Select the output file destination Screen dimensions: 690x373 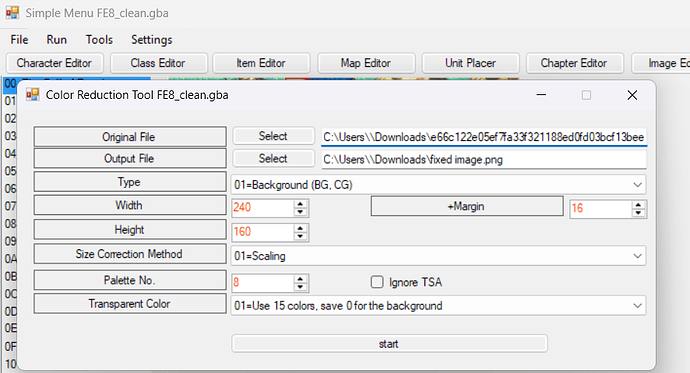273,158
